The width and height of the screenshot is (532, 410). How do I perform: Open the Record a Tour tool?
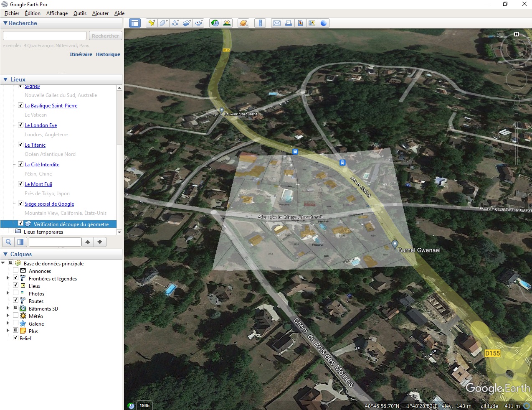pyautogui.click(x=199, y=23)
